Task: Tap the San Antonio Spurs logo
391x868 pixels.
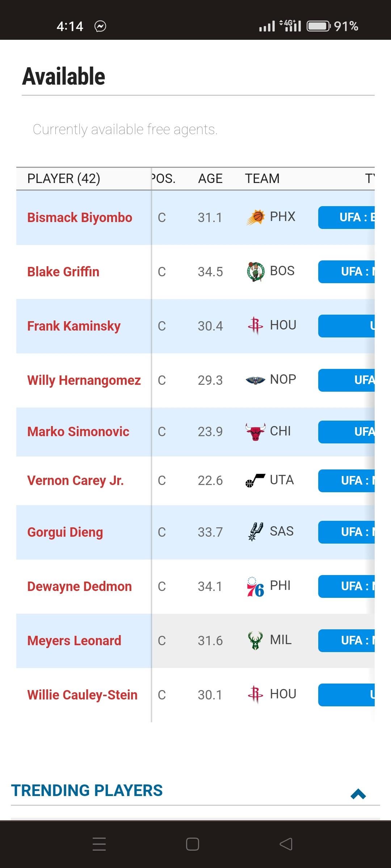Action: point(256,532)
